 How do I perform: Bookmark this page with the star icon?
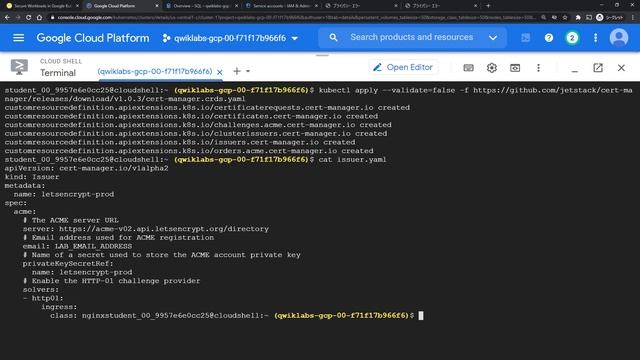click(x=565, y=18)
